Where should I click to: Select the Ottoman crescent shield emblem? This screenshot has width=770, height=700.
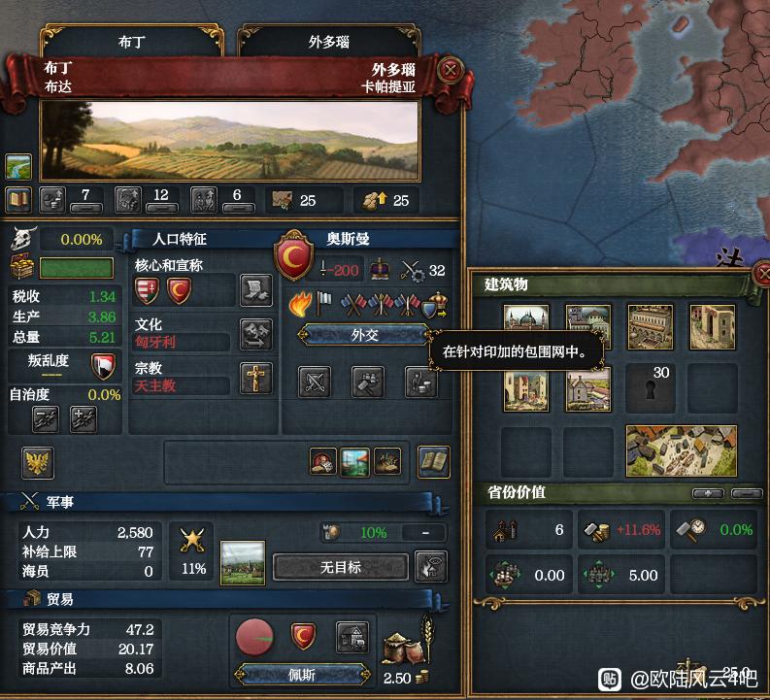(x=293, y=256)
